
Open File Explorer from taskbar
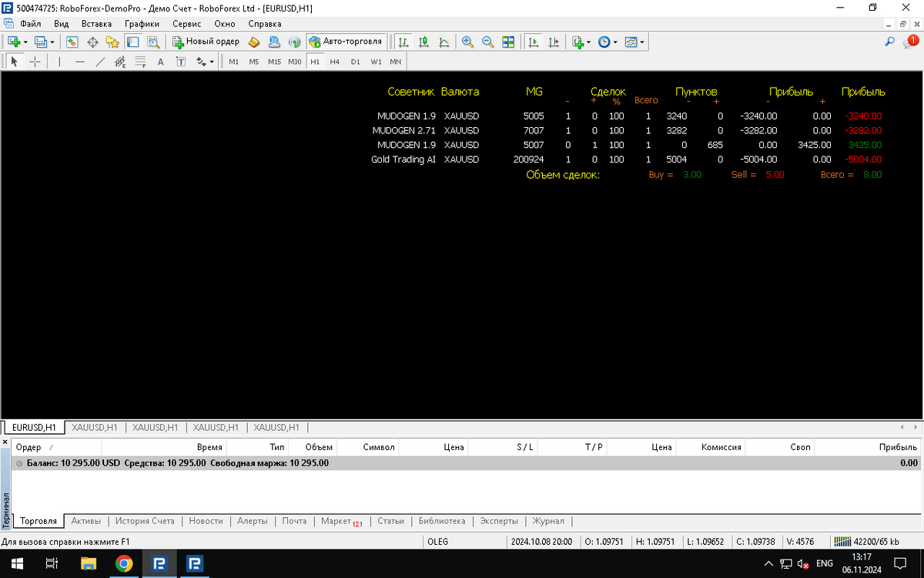pos(89,563)
